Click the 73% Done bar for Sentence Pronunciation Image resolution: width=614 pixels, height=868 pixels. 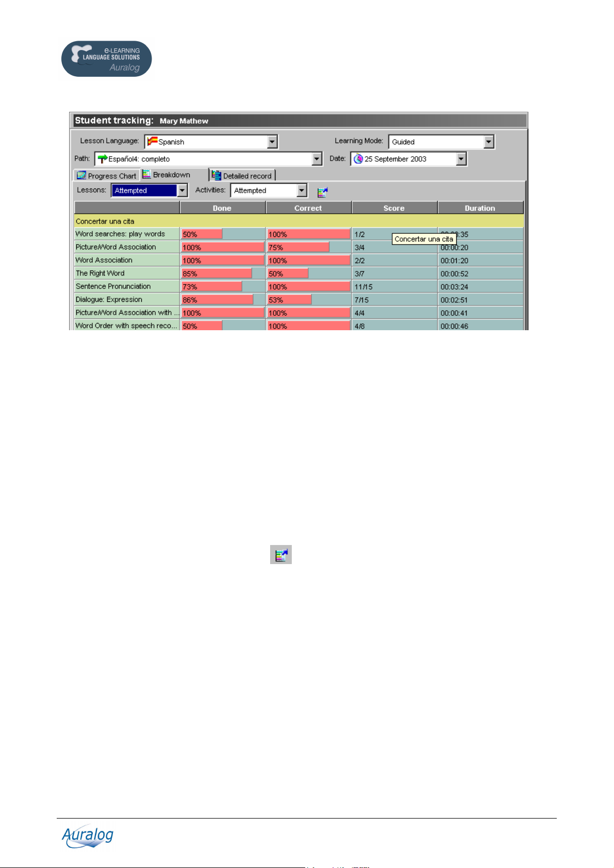pyautogui.click(x=211, y=287)
